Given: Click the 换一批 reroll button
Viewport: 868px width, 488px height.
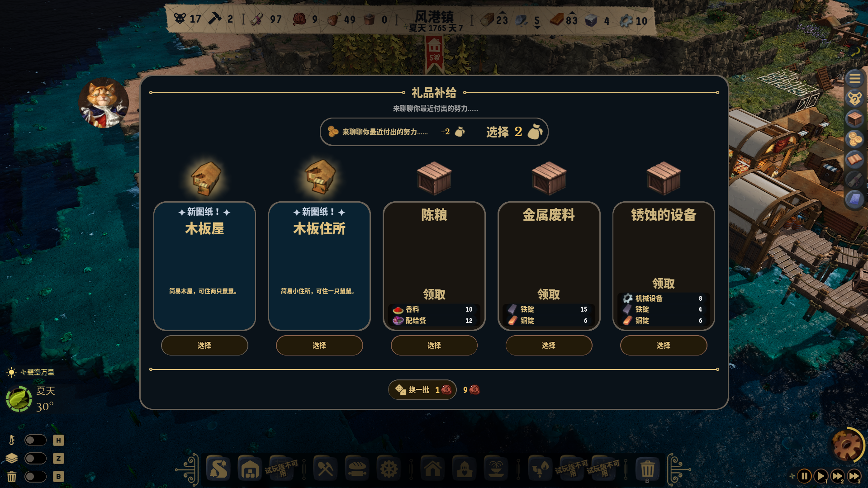Looking at the screenshot, I should (x=422, y=389).
